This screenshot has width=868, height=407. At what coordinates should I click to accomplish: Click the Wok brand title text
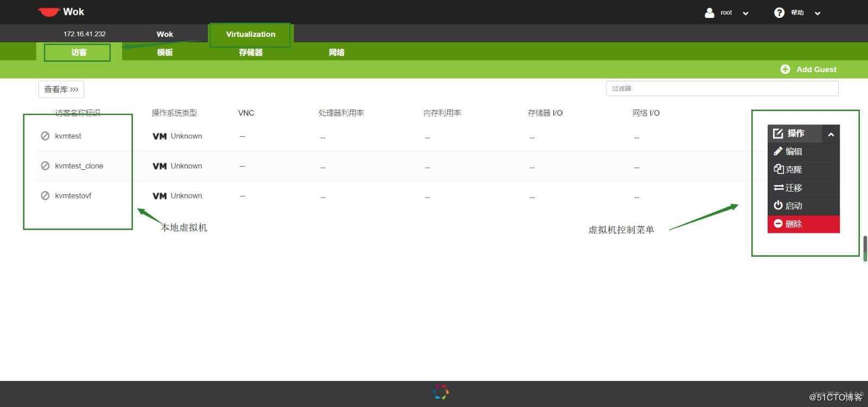(73, 12)
